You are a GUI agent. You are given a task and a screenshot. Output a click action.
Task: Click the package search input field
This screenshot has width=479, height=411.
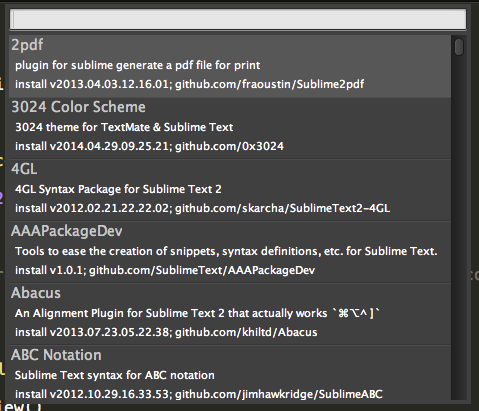tap(238, 19)
